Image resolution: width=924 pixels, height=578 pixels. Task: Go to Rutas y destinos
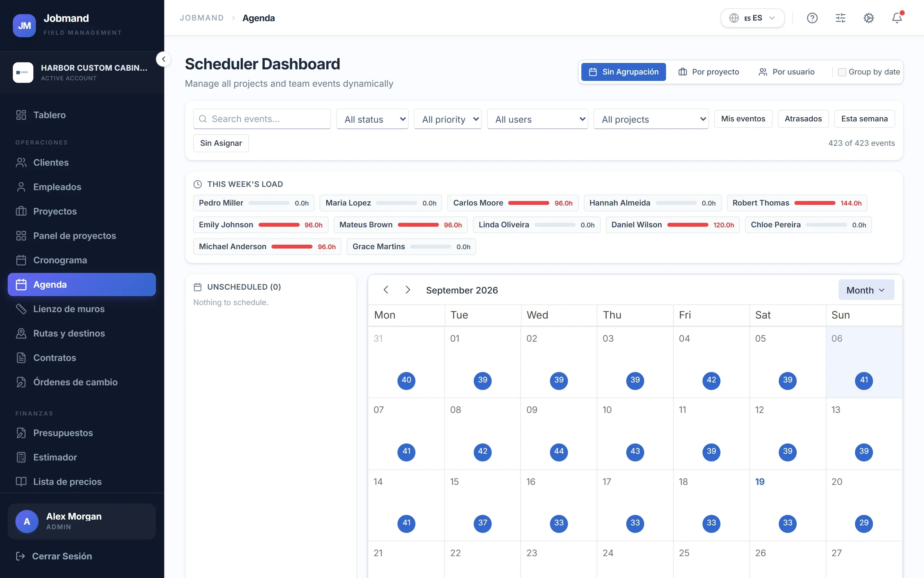click(82, 333)
